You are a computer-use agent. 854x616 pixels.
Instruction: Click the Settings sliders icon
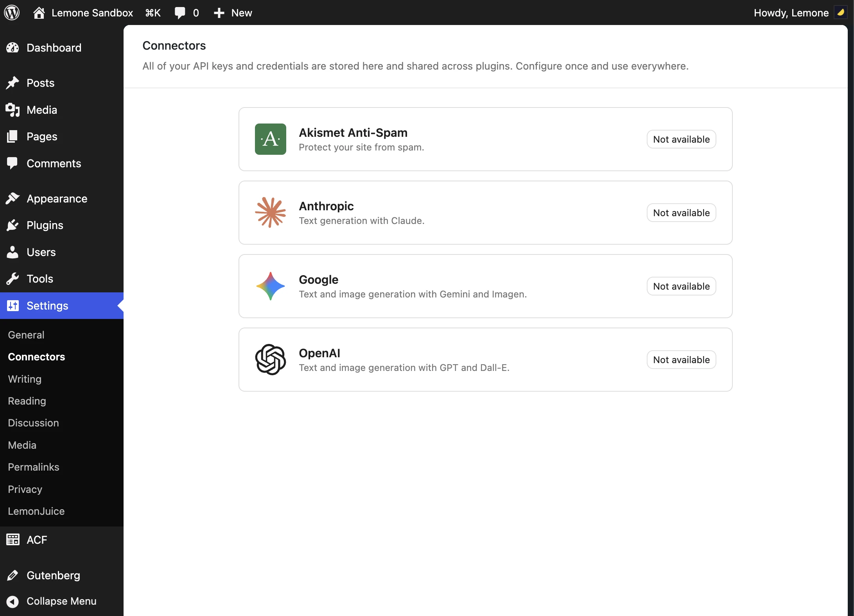[x=13, y=306]
